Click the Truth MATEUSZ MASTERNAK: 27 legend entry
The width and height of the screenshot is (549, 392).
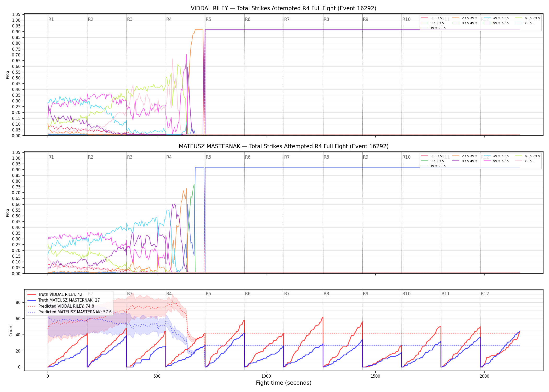64,300
